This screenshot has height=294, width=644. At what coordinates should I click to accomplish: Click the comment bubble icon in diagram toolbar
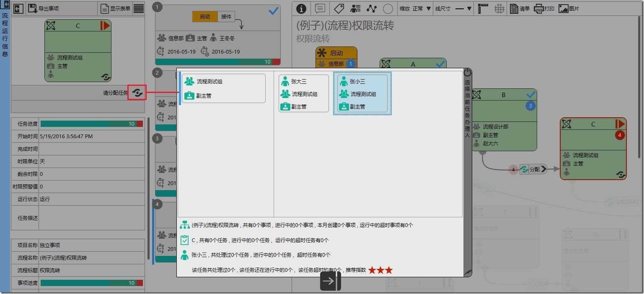coord(320,8)
